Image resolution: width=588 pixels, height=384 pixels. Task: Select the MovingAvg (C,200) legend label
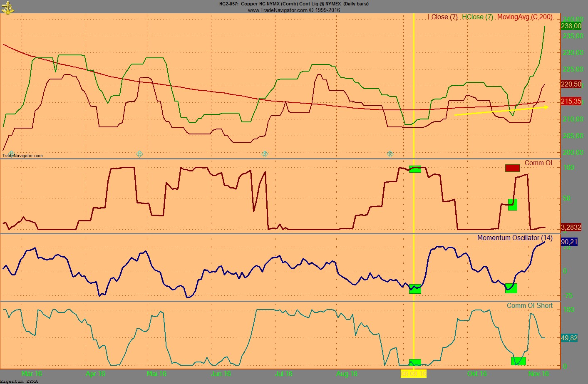(525, 17)
